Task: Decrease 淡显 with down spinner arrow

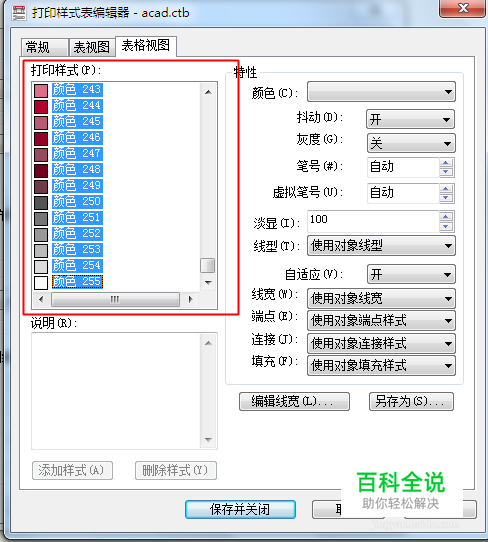Action: tap(446, 226)
